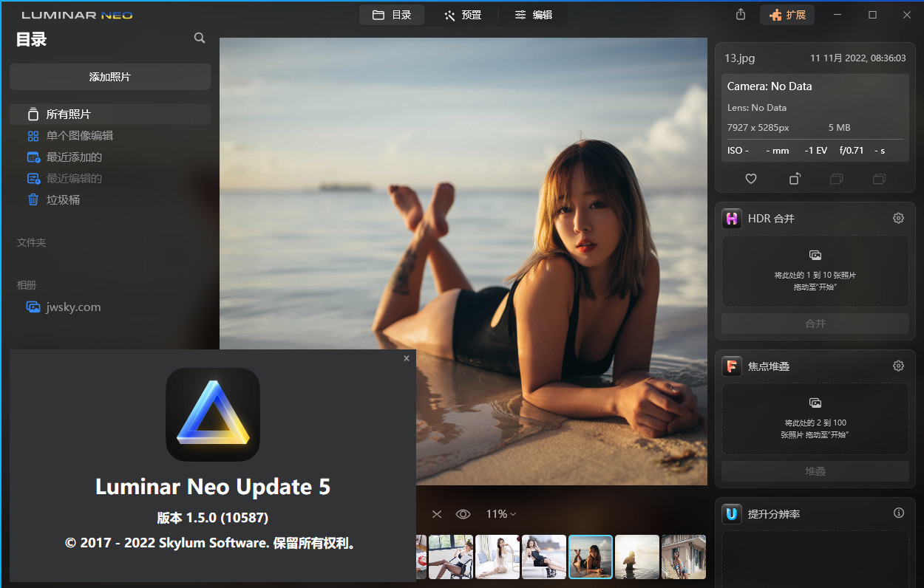
Task: Open 焦点堆叠 settings gear
Action: (x=898, y=366)
